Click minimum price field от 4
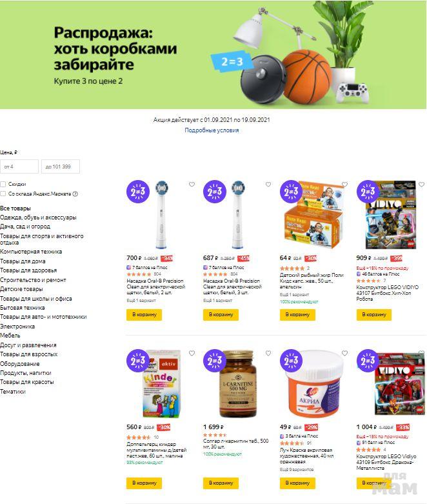 19,166
